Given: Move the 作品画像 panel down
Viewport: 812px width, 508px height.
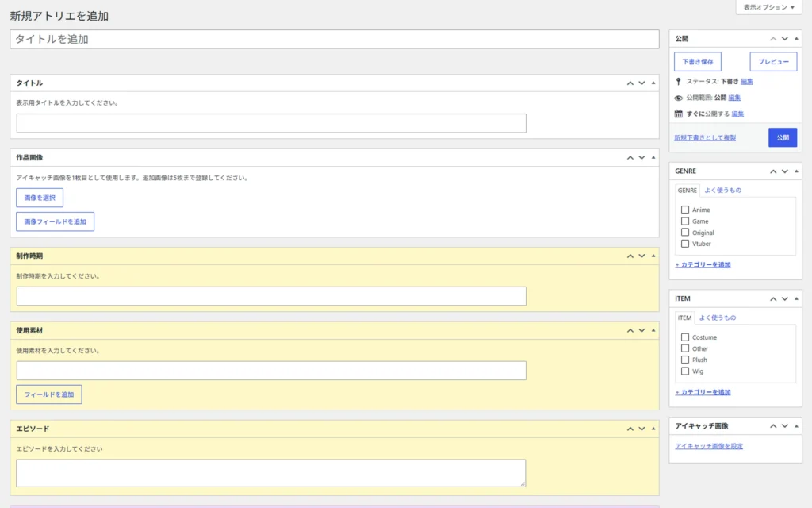Looking at the screenshot, I should tap(642, 158).
